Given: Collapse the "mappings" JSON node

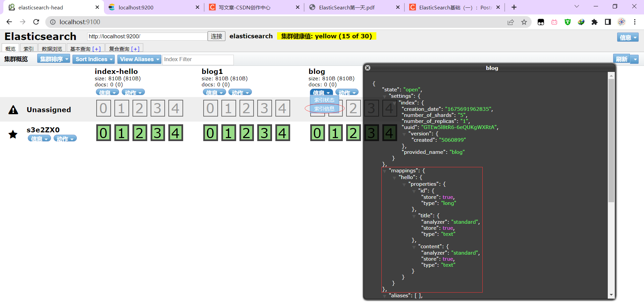Looking at the screenshot, I should [x=385, y=171].
